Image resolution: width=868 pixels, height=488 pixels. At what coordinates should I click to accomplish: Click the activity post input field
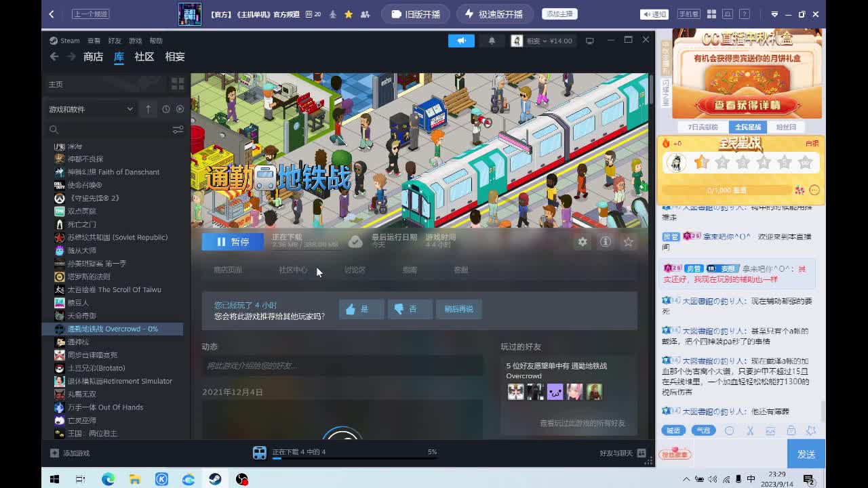(x=342, y=365)
